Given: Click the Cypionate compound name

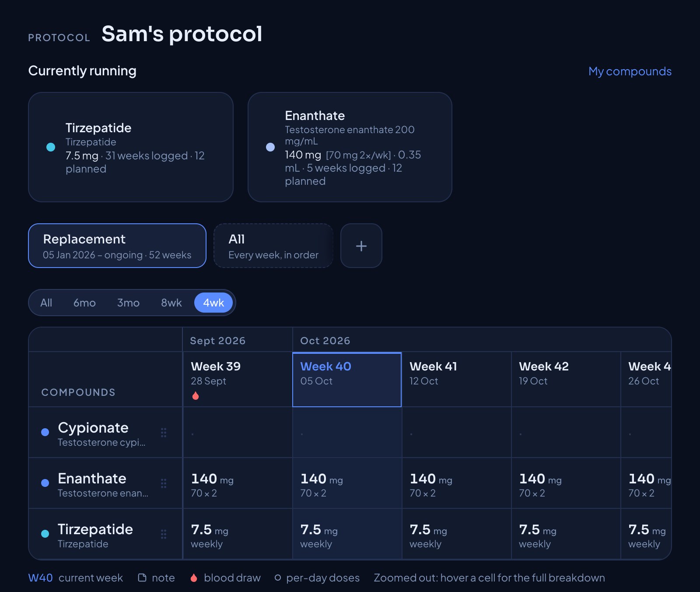Looking at the screenshot, I should coord(93,428).
